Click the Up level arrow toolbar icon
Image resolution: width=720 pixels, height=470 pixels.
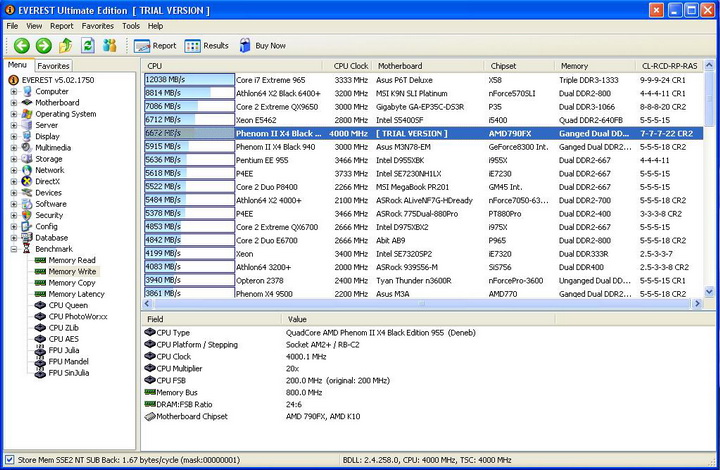(66, 45)
